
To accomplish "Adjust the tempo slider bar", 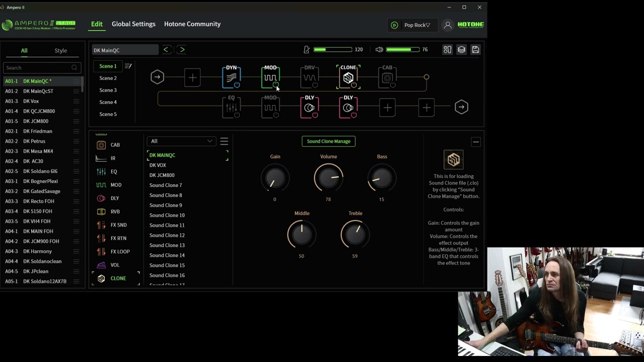I will (x=333, y=49).
